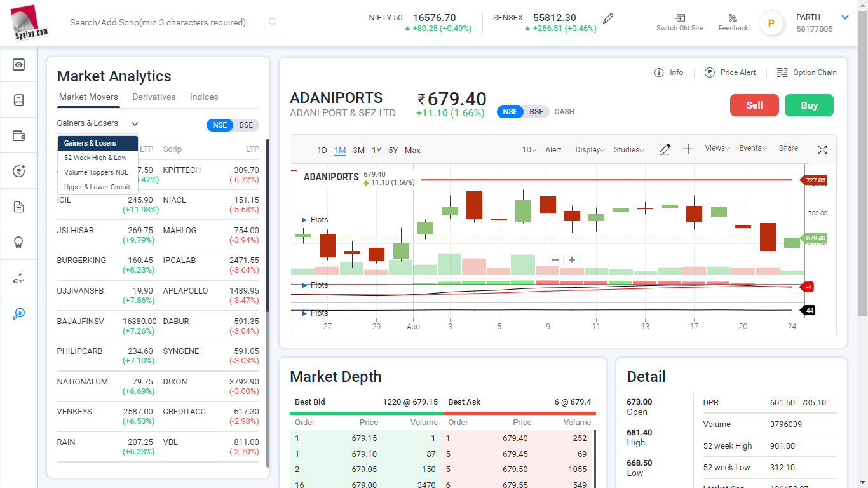This screenshot has height=488, width=868.
Task: Set chart range to 1D
Action: [322, 151]
